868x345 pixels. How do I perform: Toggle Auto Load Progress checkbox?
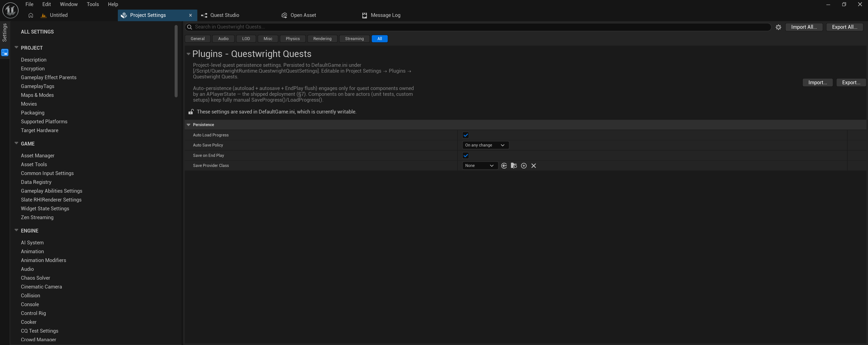coord(465,135)
